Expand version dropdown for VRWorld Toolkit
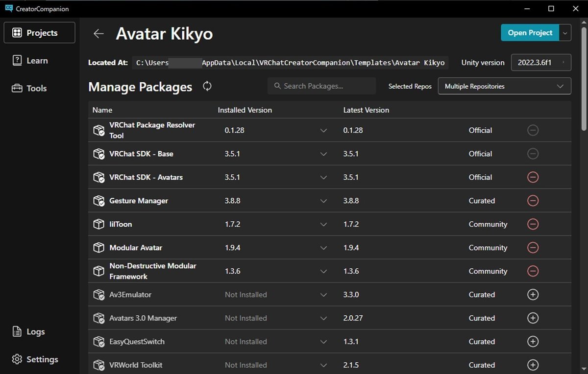Image resolution: width=588 pixels, height=374 pixels. click(323, 365)
